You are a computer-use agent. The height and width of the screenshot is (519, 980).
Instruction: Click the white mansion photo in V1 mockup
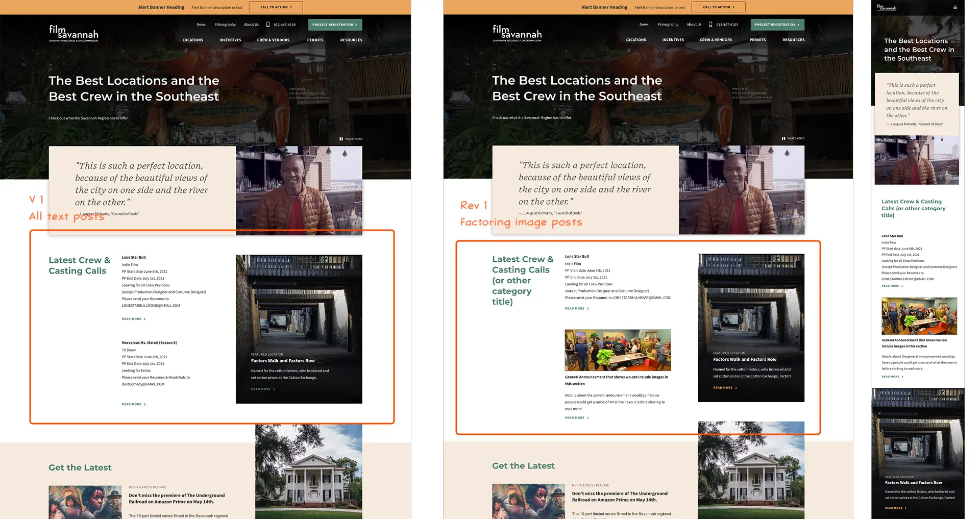coord(309,472)
